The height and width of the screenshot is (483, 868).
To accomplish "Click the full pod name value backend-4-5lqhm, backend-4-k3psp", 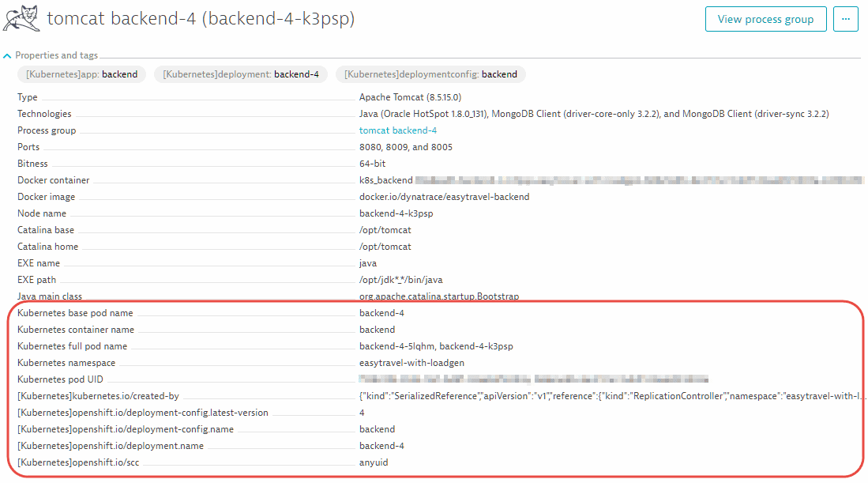I will point(436,346).
